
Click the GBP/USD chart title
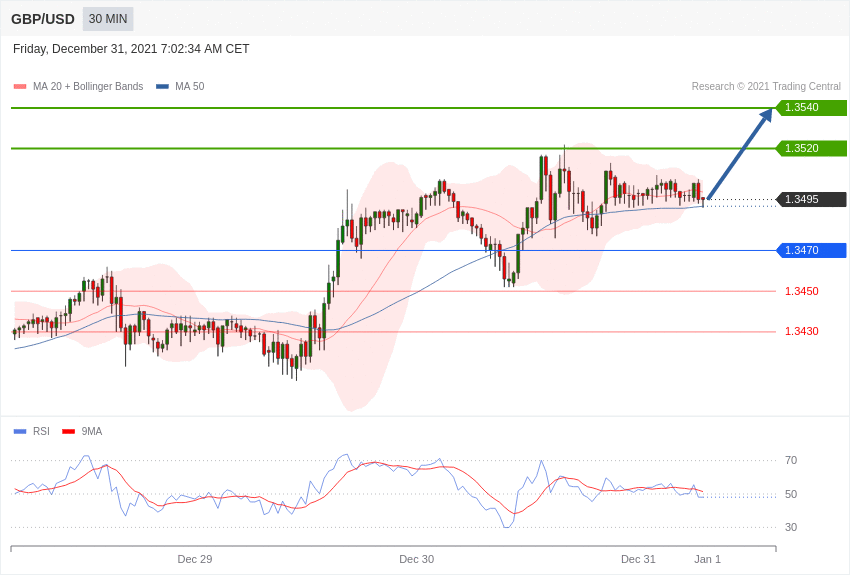[43, 19]
